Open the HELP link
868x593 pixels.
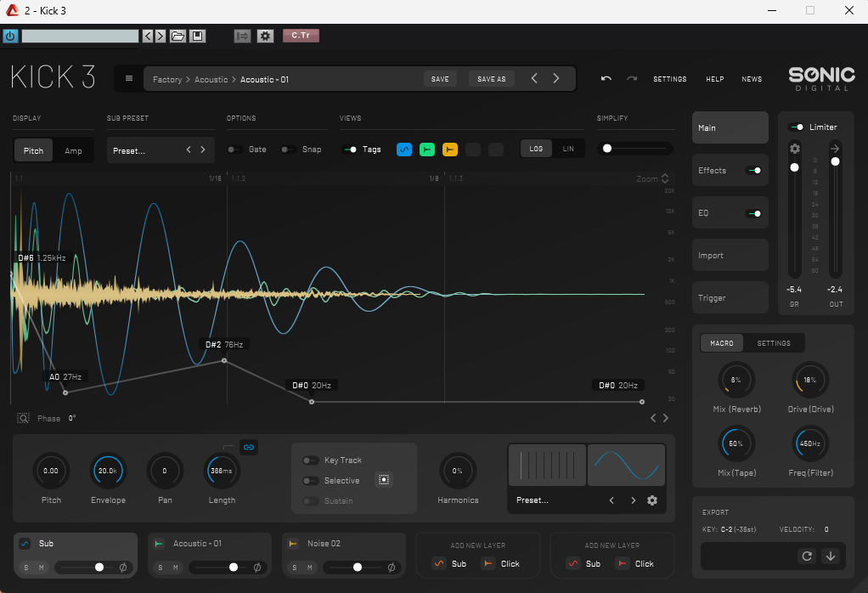pyautogui.click(x=714, y=79)
